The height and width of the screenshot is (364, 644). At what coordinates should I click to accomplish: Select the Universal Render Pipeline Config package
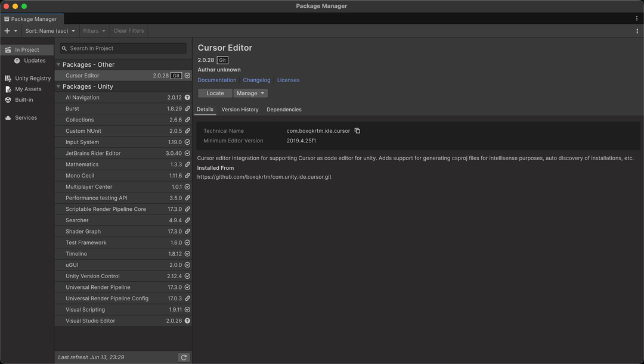point(123,298)
